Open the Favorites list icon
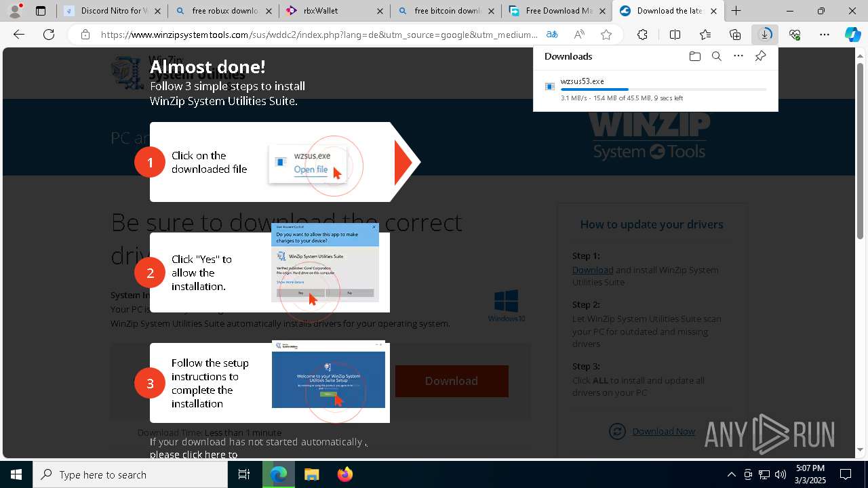This screenshot has width=868, height=488. click(705, 35)
